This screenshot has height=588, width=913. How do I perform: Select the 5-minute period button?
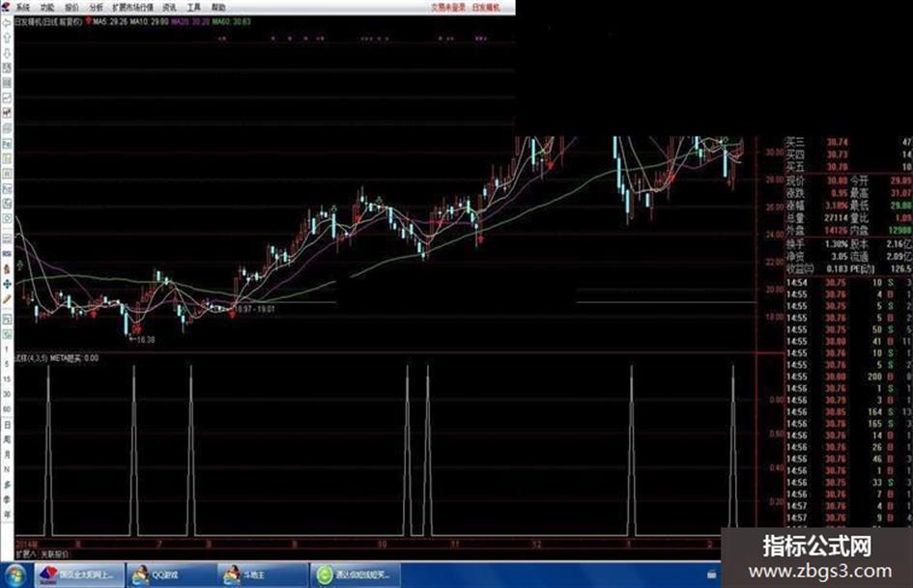[x=7, y=364]
